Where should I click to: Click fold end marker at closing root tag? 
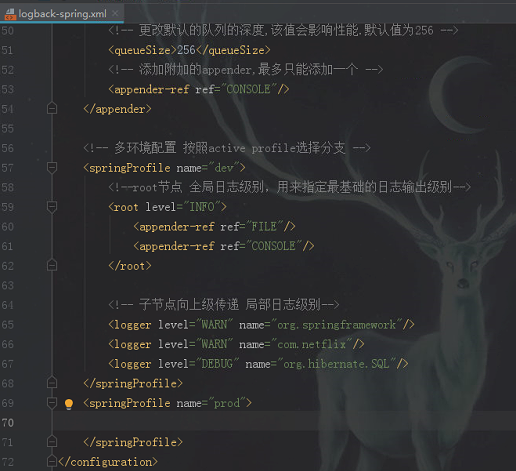tap(52, 266)
